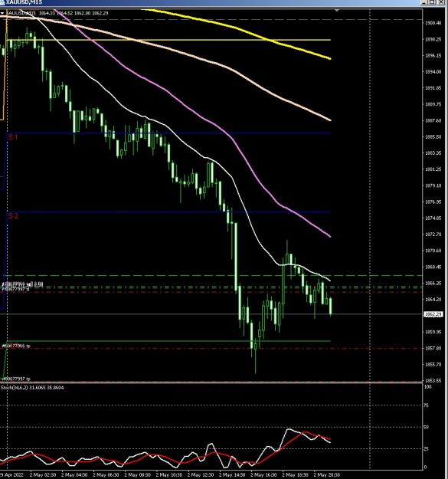Click the '2 May 16:30' time axis label
Viewport: 448px width, 479px height.
263,474
